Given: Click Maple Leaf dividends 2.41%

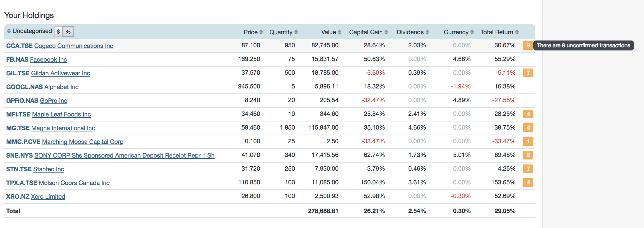Looking at the screenshot, I should 417,114.
